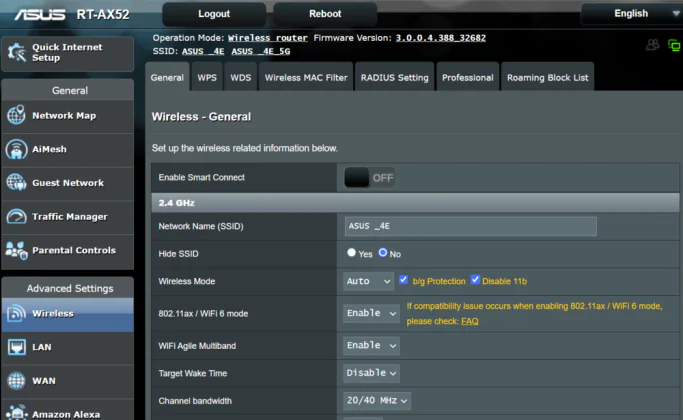Switch to the General tab
Screen dimensions: 683x420
167,78
